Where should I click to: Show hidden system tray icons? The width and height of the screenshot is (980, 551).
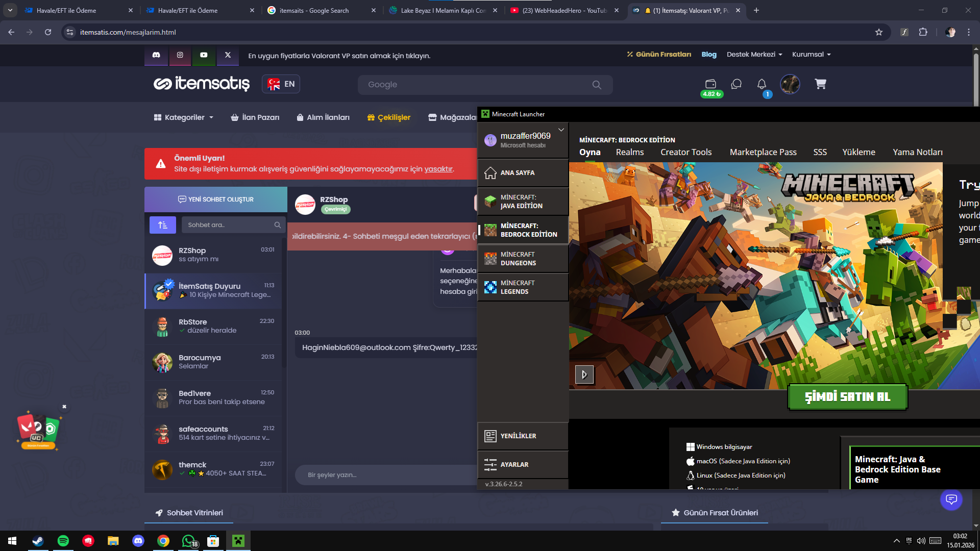pos(896,541)
